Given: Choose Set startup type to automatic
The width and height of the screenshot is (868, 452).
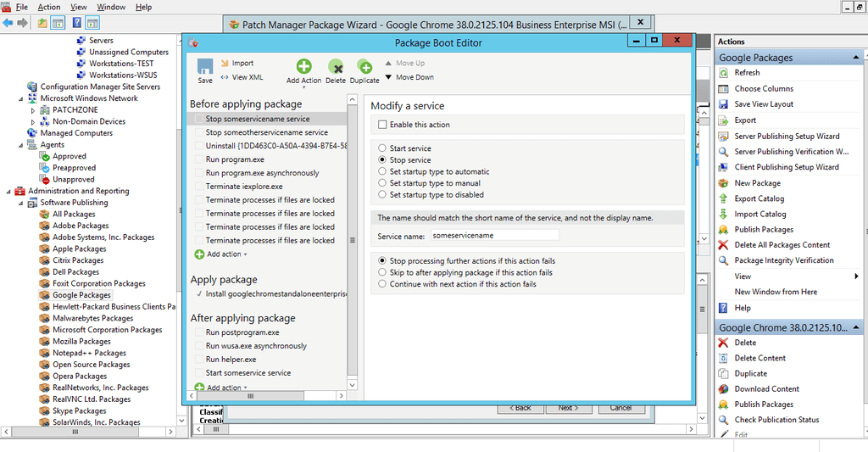Looking at the screenshot, I should coord(382,171).
